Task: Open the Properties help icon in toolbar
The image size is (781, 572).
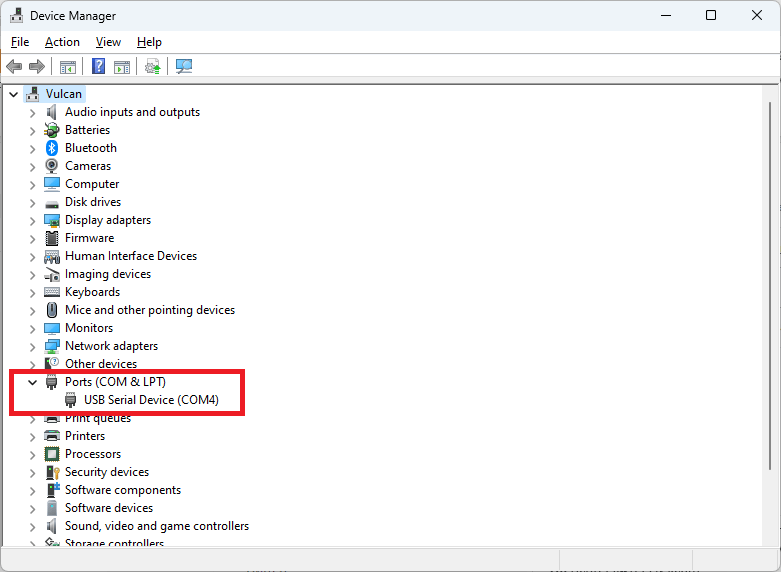Action: (99, 66)
